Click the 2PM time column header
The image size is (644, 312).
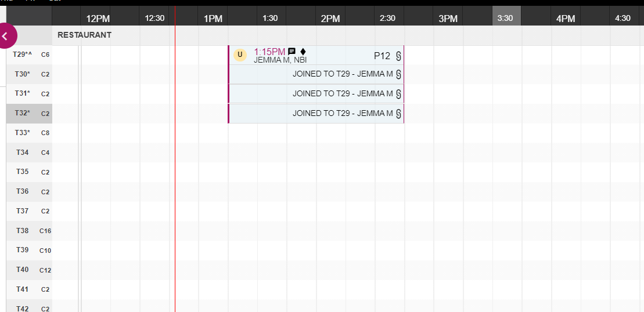pos(330,19)
